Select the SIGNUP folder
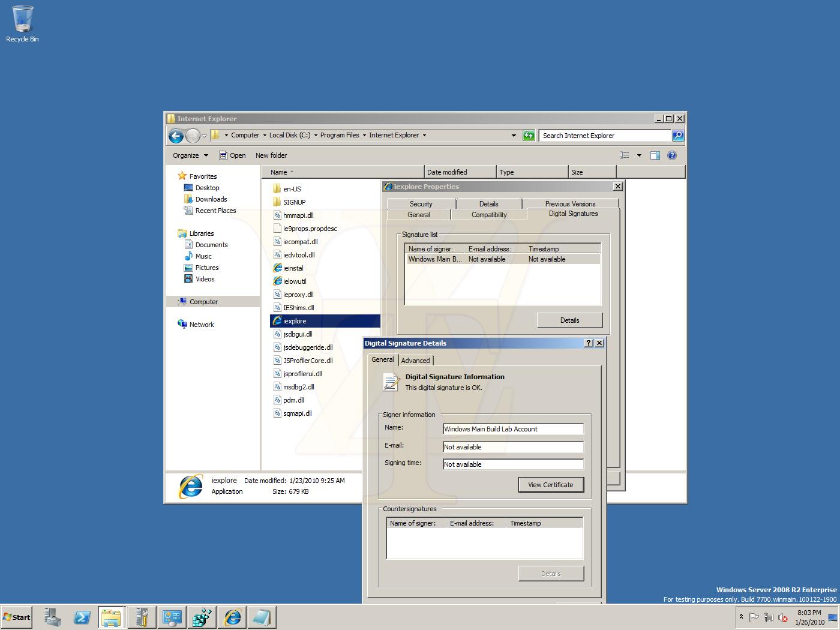This screenshot has width=840, height=630. click(289, 202)
